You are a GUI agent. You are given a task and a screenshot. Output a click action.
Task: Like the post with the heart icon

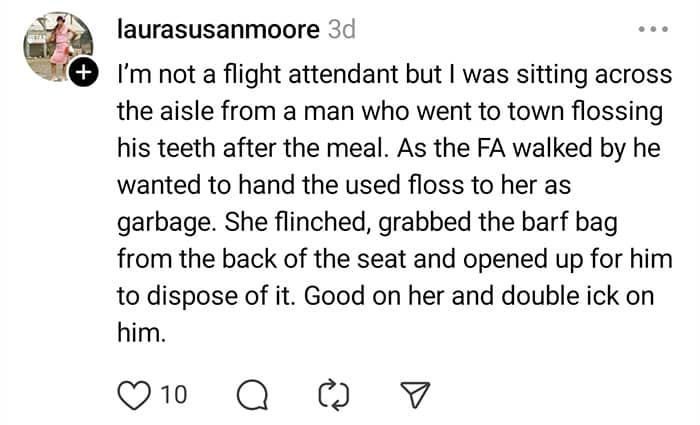[x=132, y=395]
